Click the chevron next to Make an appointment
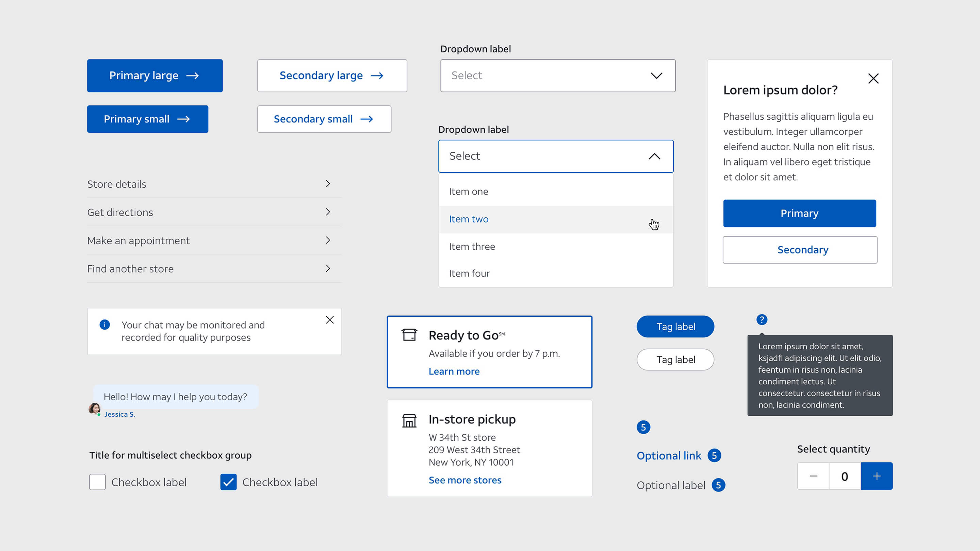This screenshot has width=980, height=551. click(328, 240)
